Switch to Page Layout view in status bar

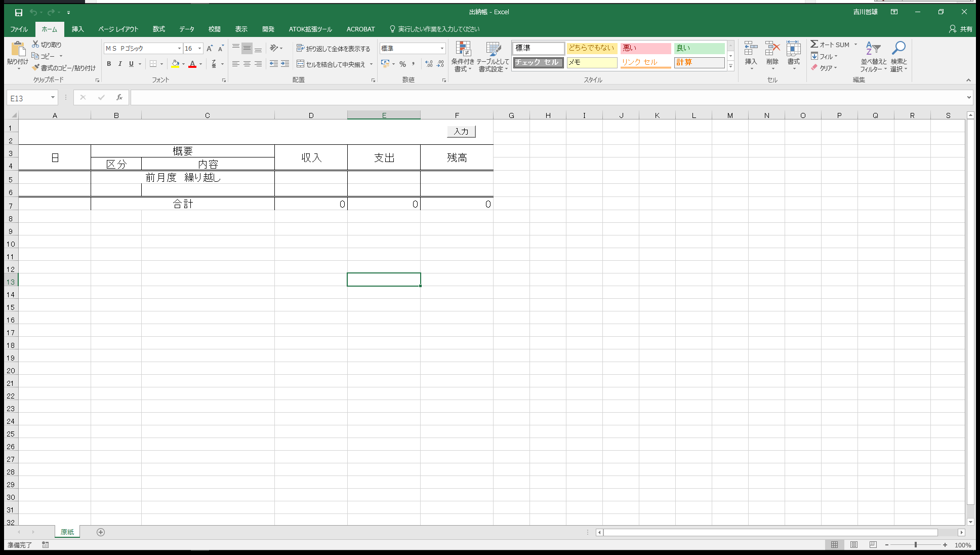click(x=854, y=545)
